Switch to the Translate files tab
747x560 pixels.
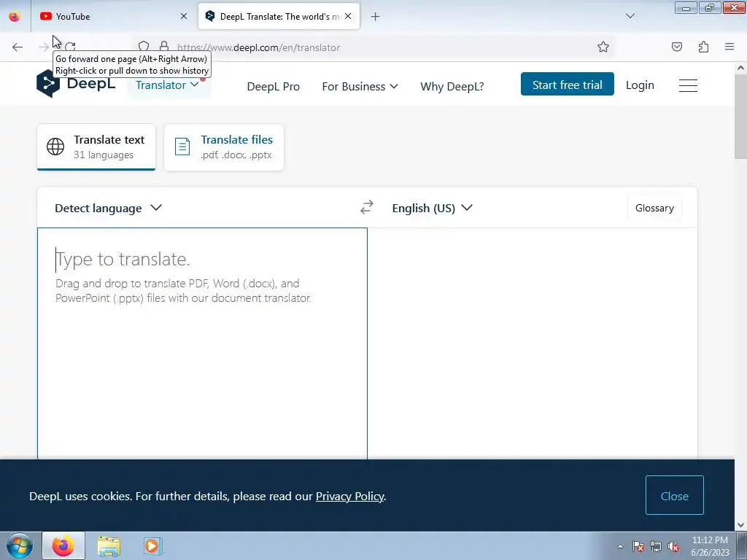[224, 147]
